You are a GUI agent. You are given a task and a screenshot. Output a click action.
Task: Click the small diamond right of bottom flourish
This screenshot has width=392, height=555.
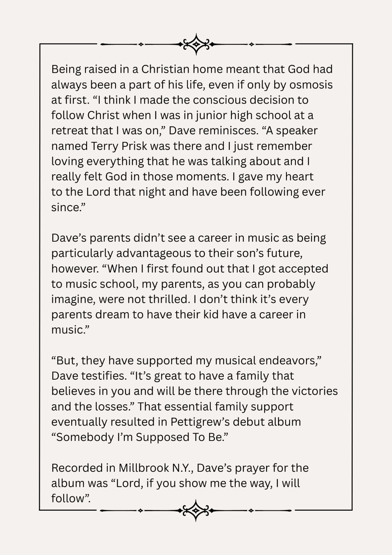251,511
